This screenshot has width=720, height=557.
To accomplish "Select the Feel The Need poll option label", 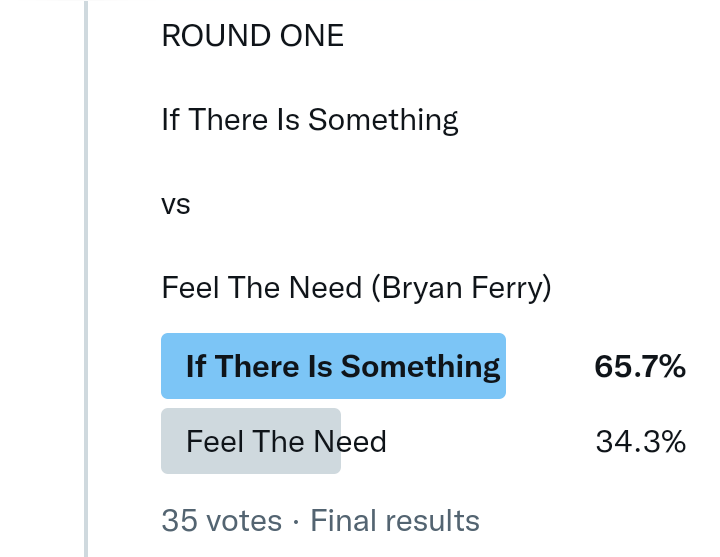I will click(x=286, y=441).
